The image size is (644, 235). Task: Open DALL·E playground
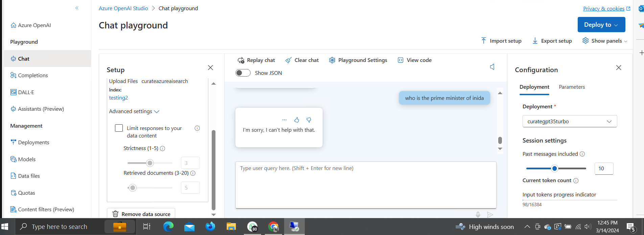click(x=22, y=92)
